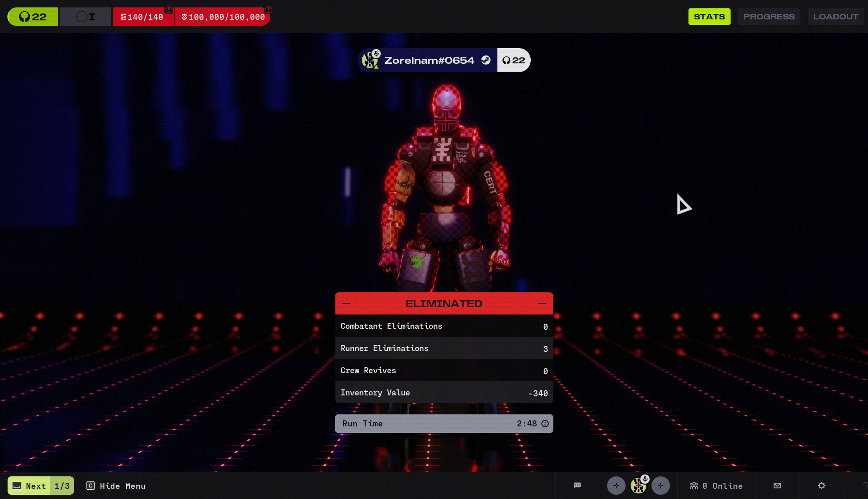Click the player avatar beside Zorelnam#0654

click(x=370, y=60)
